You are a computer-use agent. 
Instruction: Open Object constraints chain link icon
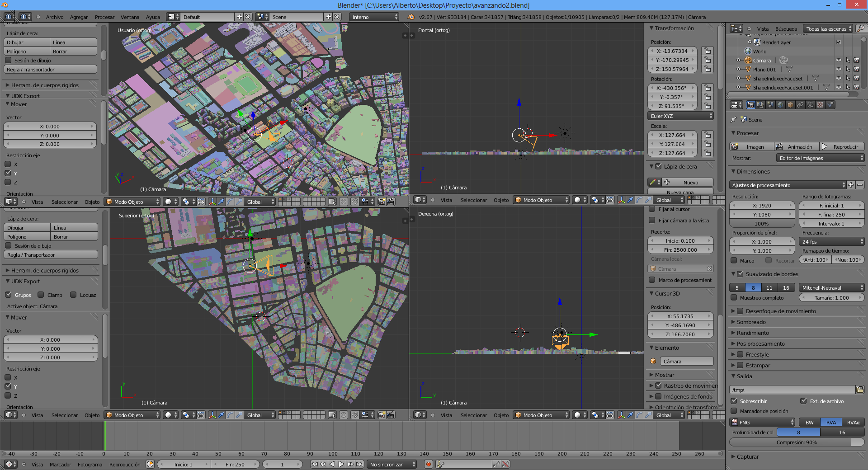800,105
